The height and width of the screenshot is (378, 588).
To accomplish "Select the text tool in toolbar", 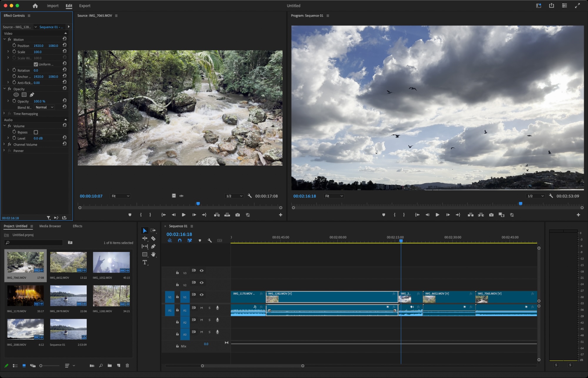I will click(x=145, y=262).
